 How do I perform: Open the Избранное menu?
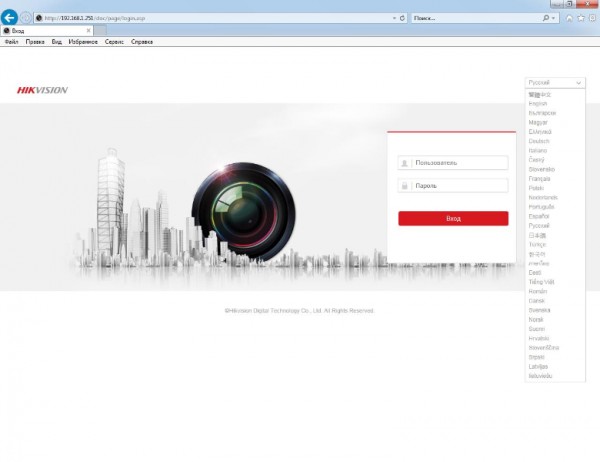click(83, 42)
